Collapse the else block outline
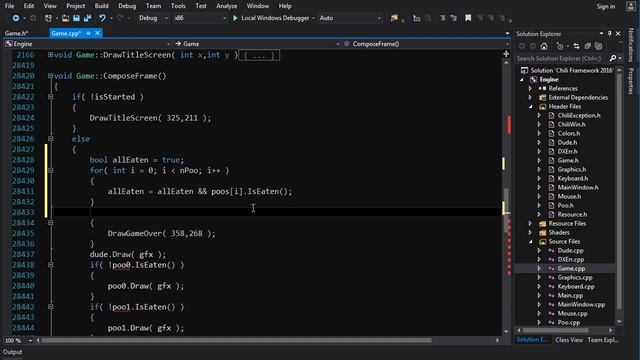The height and width of the screenshot is (360, 640). [51, 139]
